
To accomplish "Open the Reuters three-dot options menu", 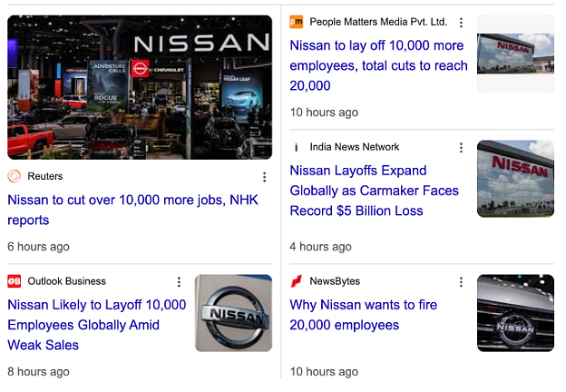I will click(265, 177).
